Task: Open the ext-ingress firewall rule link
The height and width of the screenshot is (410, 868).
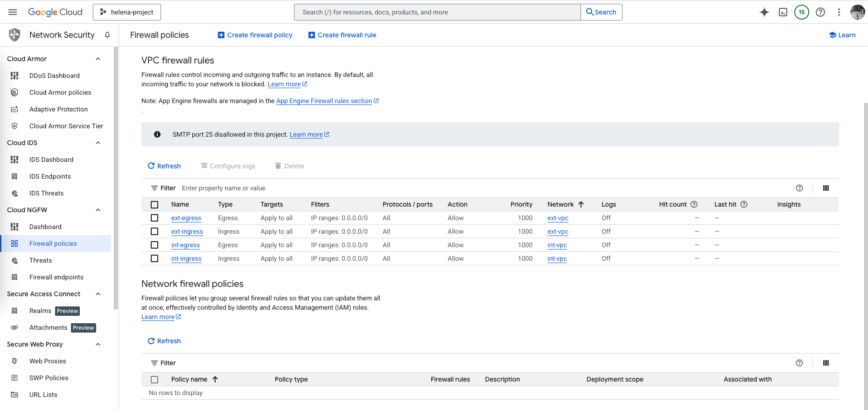Action: point(187,231)
